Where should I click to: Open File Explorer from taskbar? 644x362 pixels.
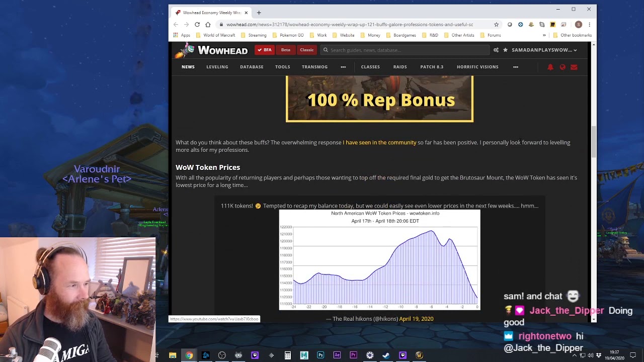173,355
